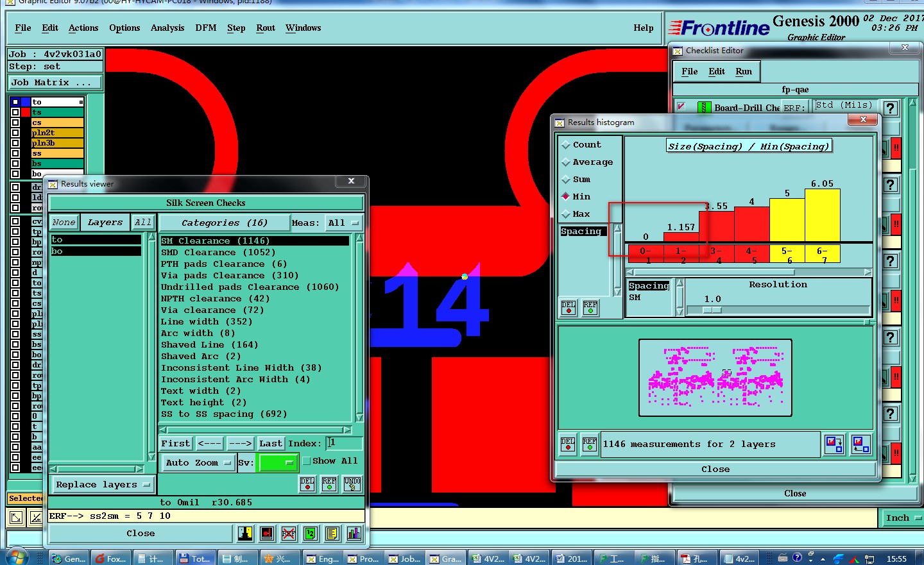Click the REF icon beside UNDO in Results viewer

pos(329,484)
